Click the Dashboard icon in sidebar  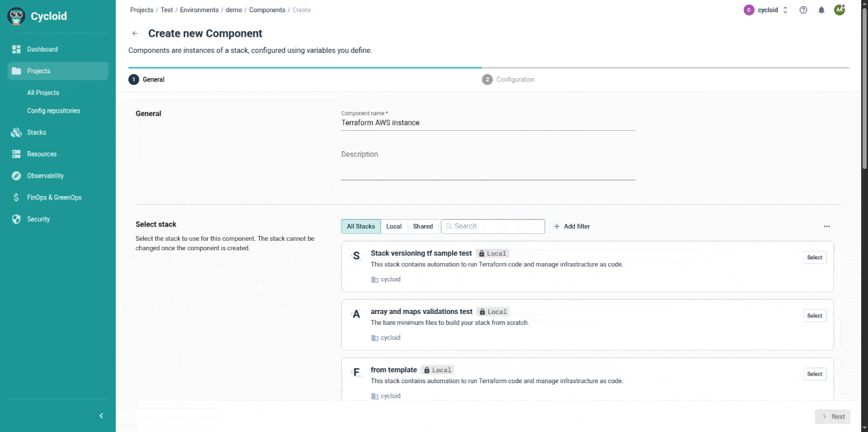tap(16, 50)
